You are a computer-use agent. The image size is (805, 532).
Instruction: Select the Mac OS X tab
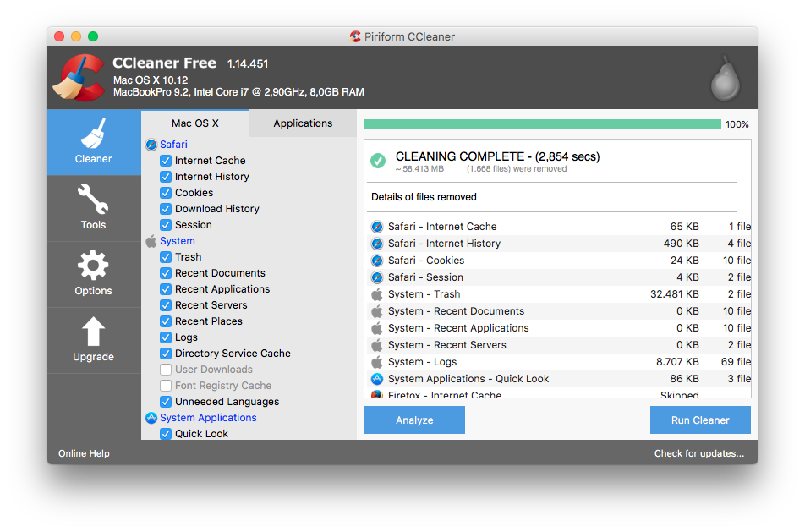coord(194,123)
